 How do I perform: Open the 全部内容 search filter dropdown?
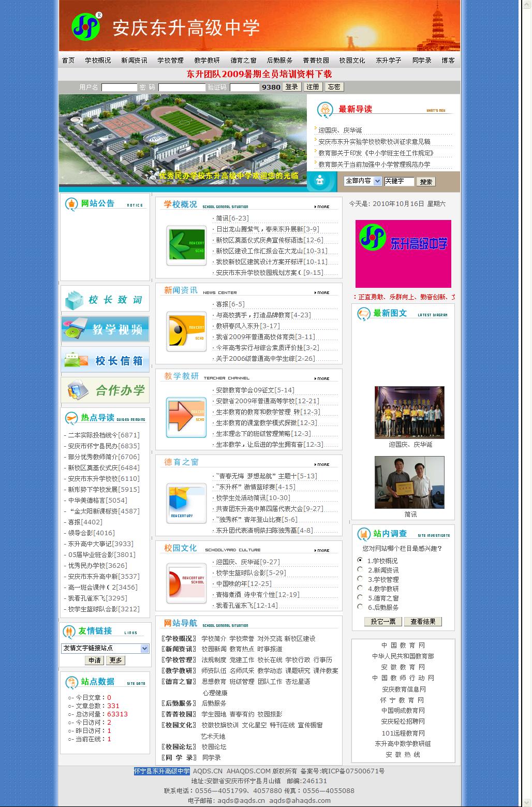361,181
